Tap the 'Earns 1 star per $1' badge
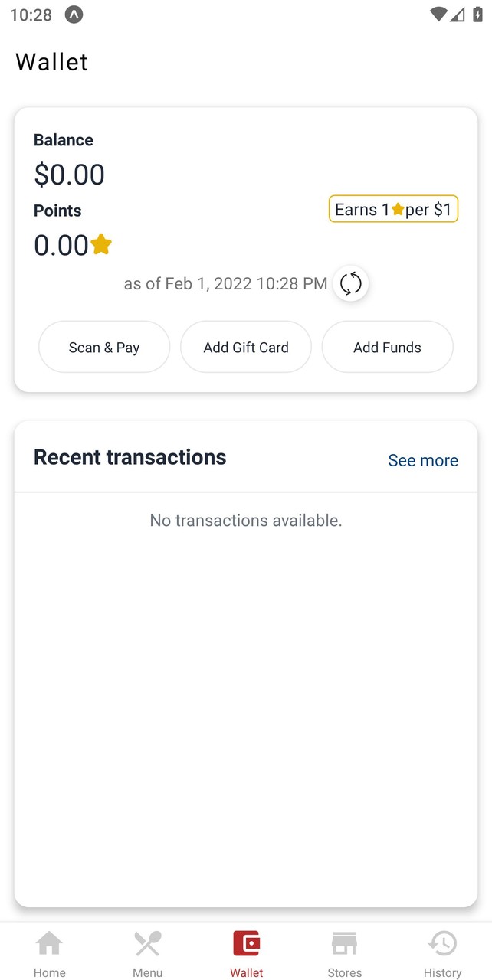492x980 pixels. (393, 209)
